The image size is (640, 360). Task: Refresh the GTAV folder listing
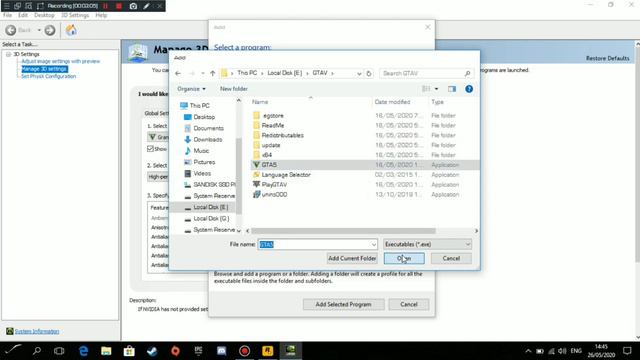(x=369, y=73)
